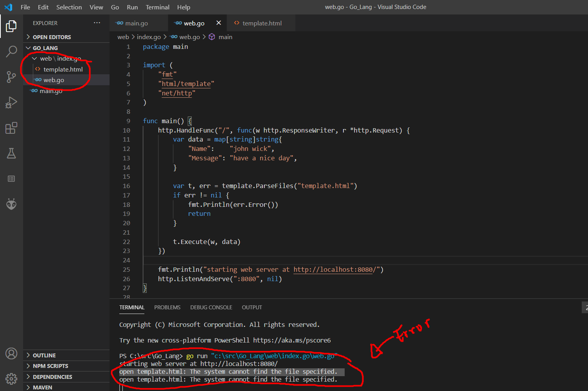This screenshot has height=391, width=588.
Task: Open the Source Control view
Action: coord(11,77)
